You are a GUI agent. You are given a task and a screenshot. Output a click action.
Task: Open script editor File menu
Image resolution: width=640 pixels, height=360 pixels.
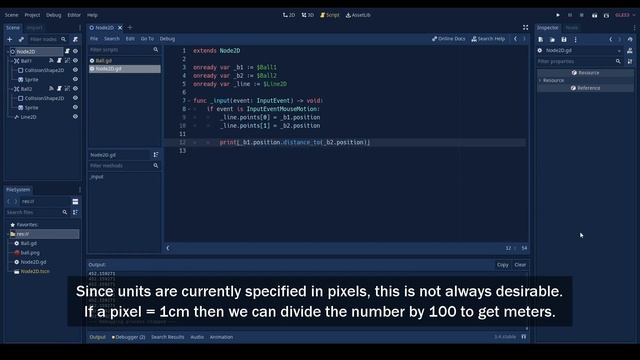[x=94, y=39]
